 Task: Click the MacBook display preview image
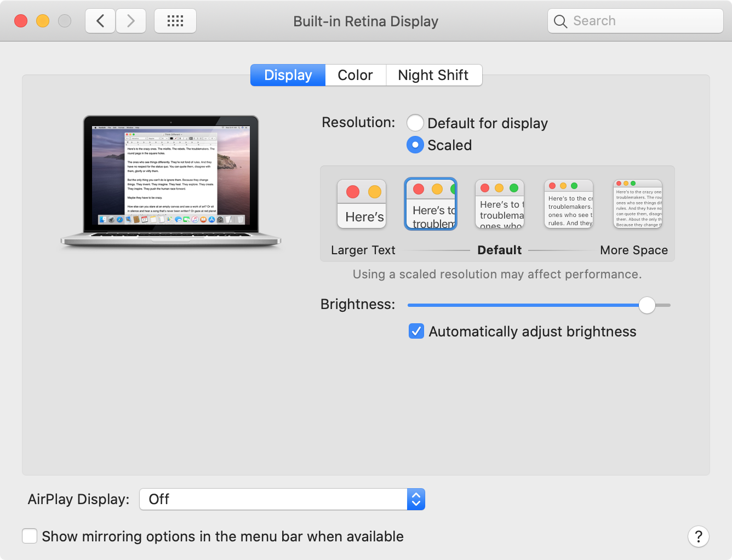171,182
